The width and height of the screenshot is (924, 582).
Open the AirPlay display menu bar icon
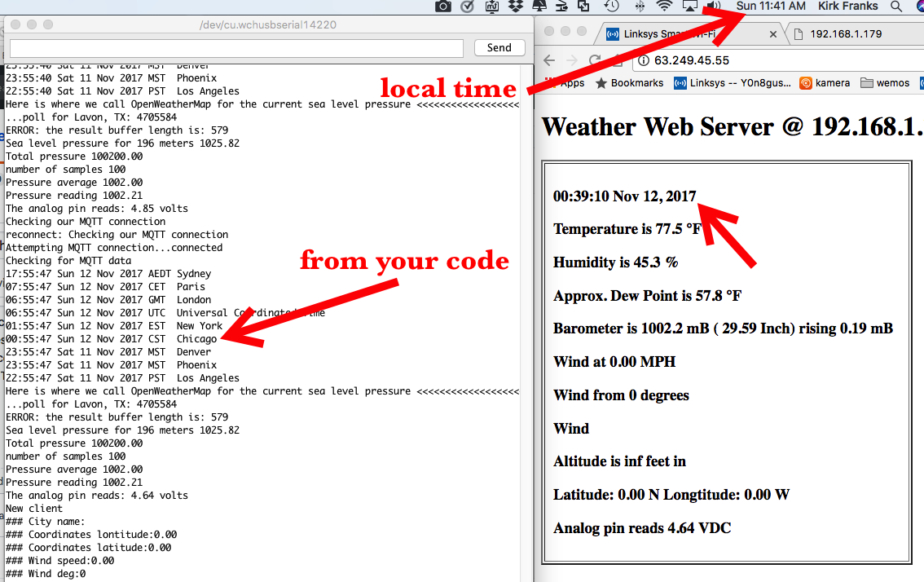pyautogui.click(x=689, y=7)
